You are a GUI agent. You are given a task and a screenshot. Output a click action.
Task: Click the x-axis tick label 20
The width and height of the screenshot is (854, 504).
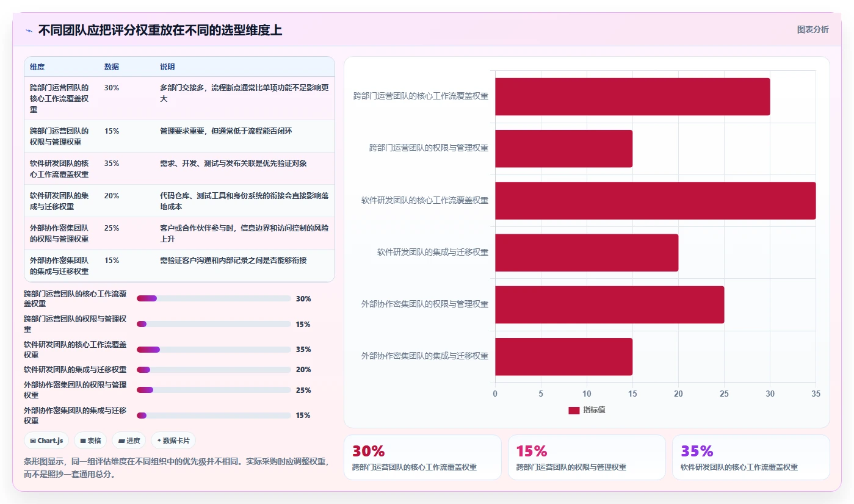(678, 394)
